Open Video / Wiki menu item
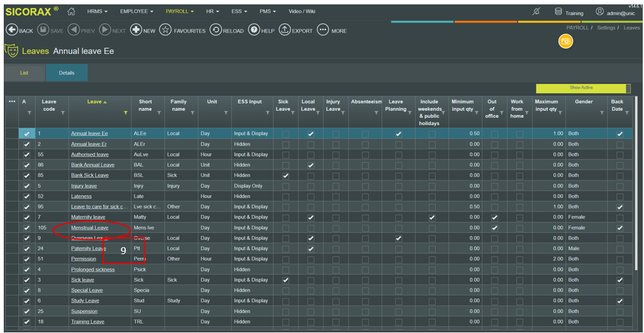The image size is (644, 333). (x=302, y=11)
